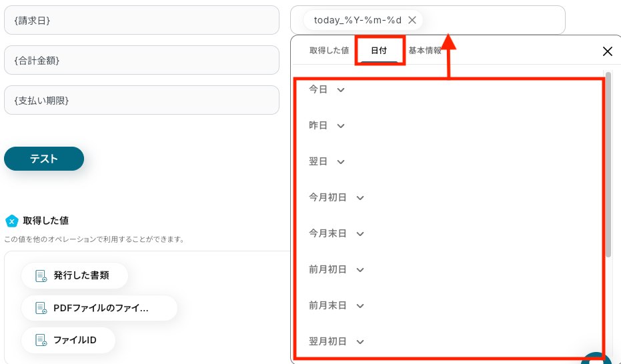The height and width of the screenshot is (364, 621).
Task: Expand the 前月末日 chevron
Action: (360, 306)
